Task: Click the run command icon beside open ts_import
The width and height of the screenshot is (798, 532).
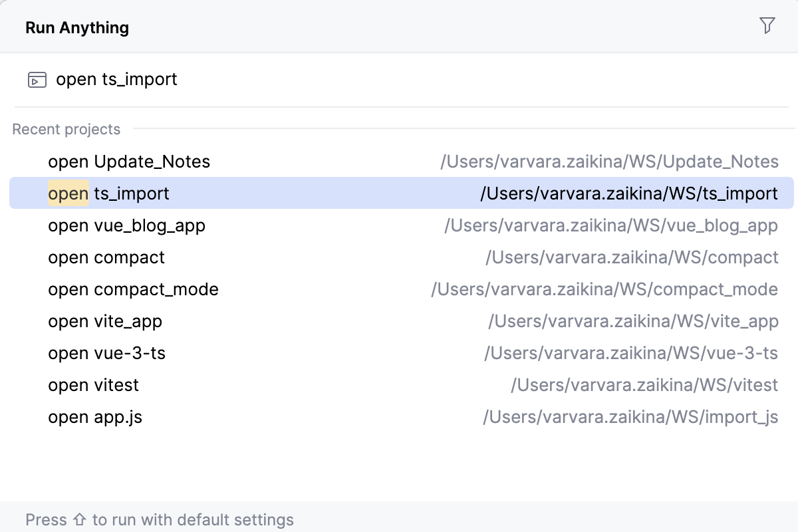Action: point(37,79)
